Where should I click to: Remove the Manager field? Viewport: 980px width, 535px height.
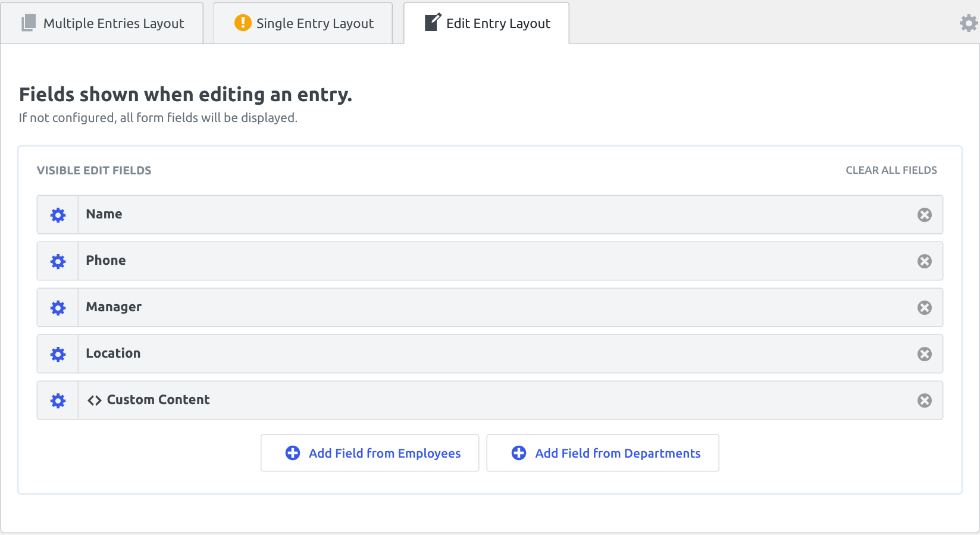point(924,308)
